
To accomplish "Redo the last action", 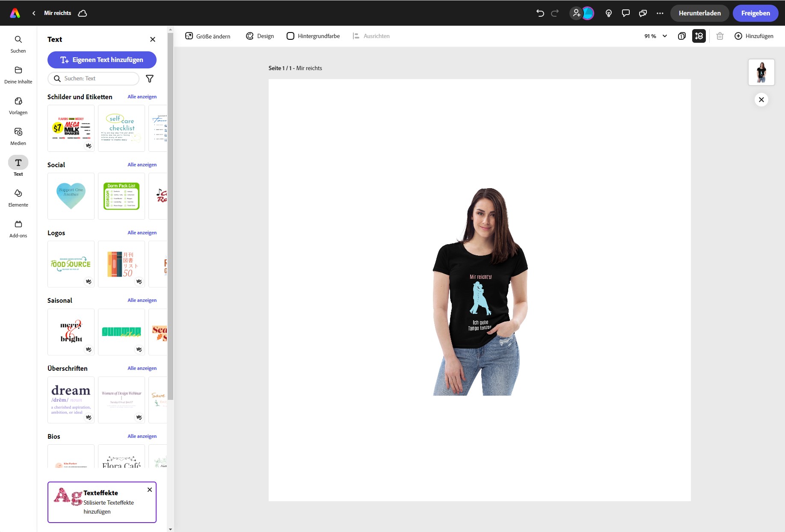I will coord(555,13).
